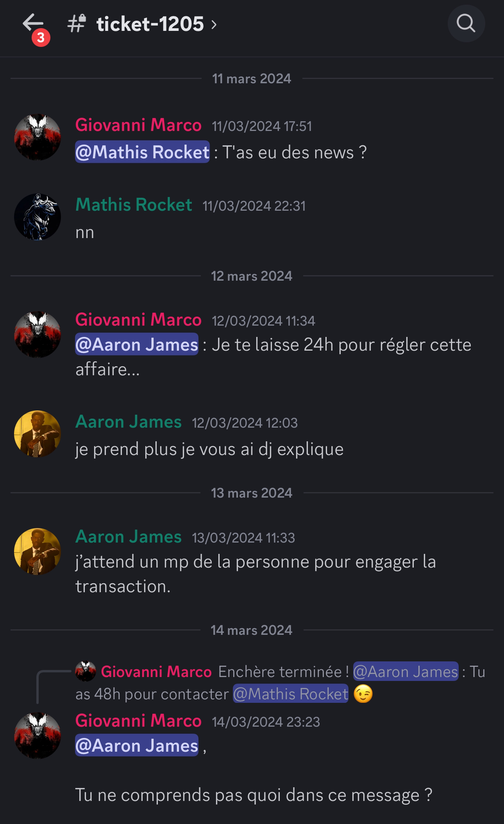Open the @Aaron James mention in the 24h message
Image resolution: width=504 pixels, height=824 pixels.
click(x=137, y=344)
